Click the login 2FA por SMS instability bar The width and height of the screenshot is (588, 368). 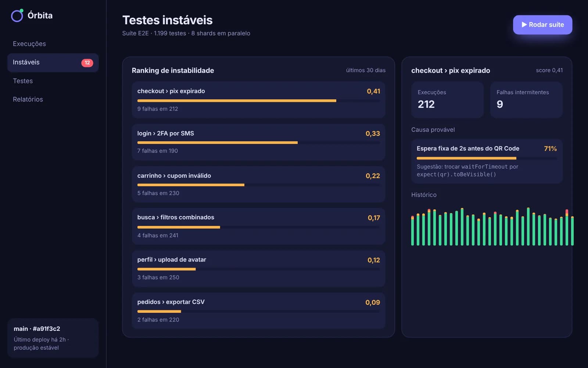259,142
